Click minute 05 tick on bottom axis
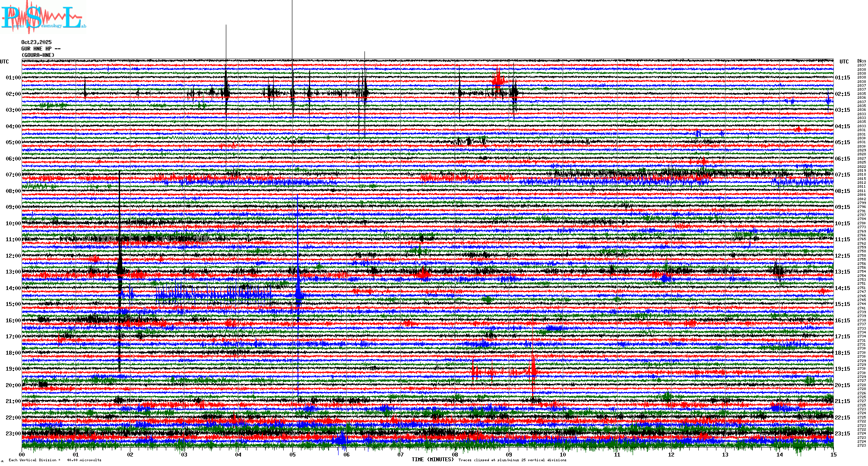 click(292, 454)
